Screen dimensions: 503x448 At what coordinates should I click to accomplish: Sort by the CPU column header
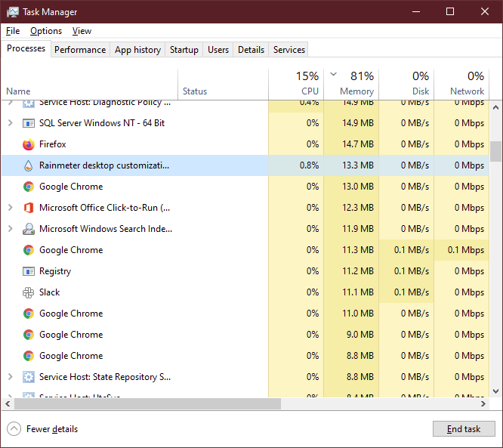(296, 84)
